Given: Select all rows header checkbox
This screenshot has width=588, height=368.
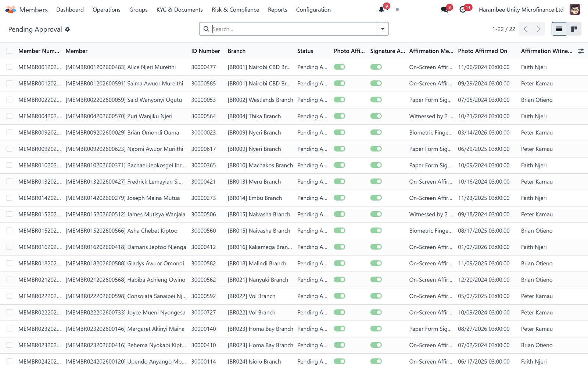Looking at the screenshot, I should pyautogui.click(x=10, y=51).
